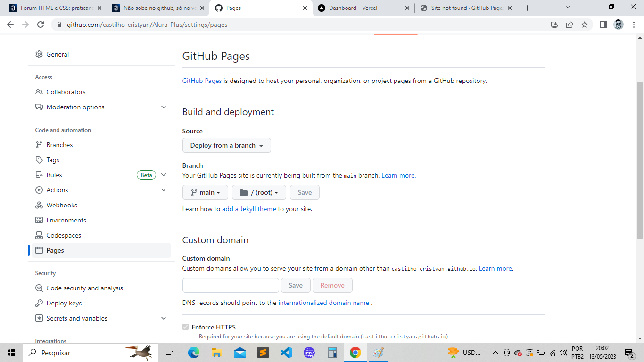Viewport: 644px width, 362px height.
Task: Open Calculator from taskbar
Action: click(x=332, y=353)
